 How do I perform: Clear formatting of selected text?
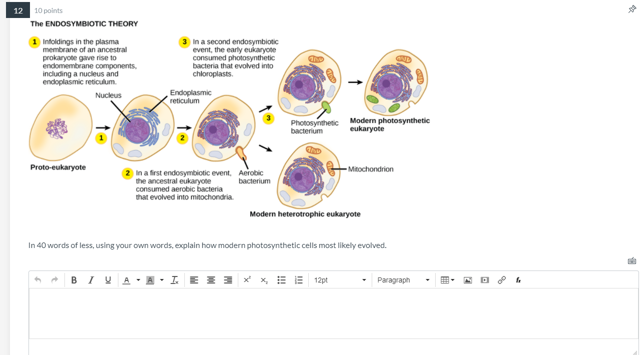pyautogui.click(x=174, y=280)
